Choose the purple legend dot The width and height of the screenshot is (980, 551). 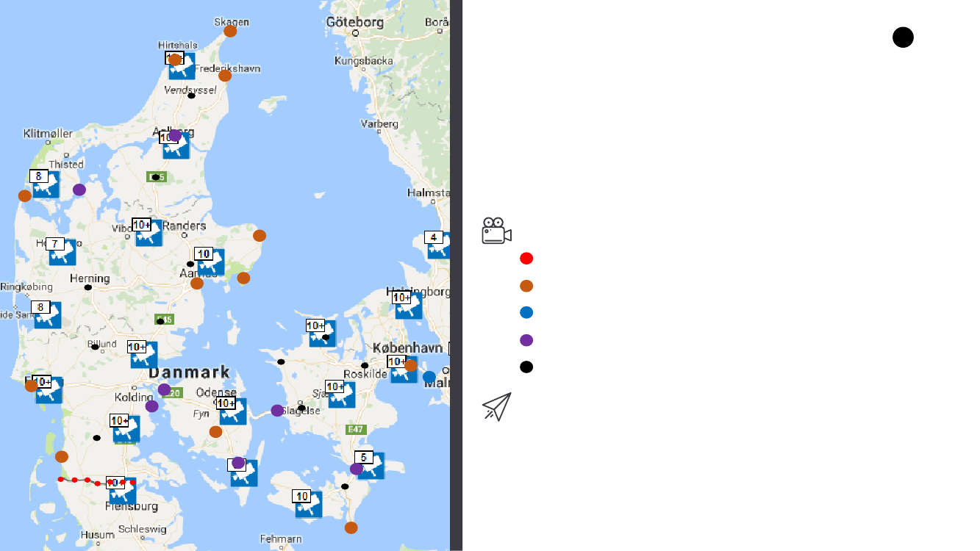pos(526,340)
